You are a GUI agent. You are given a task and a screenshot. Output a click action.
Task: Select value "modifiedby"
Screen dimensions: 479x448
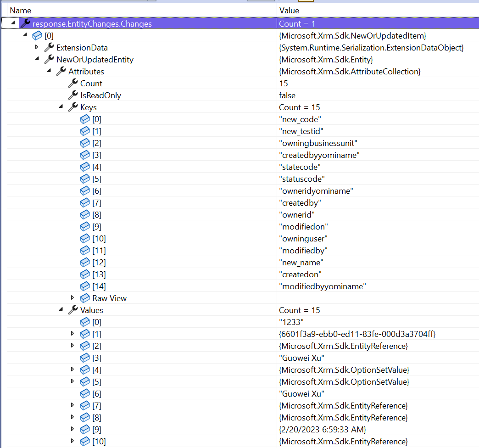[x=303, y=251]
